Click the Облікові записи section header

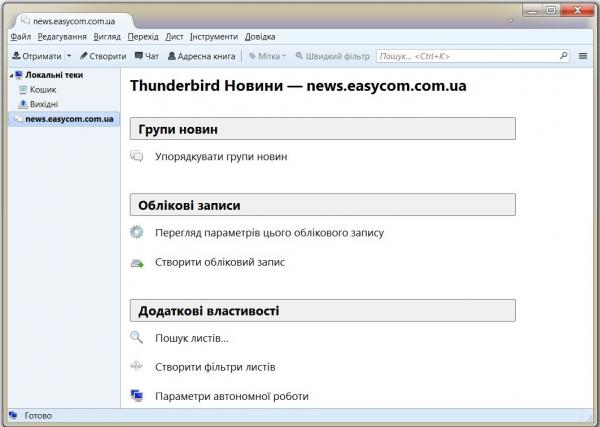point(323,205)
